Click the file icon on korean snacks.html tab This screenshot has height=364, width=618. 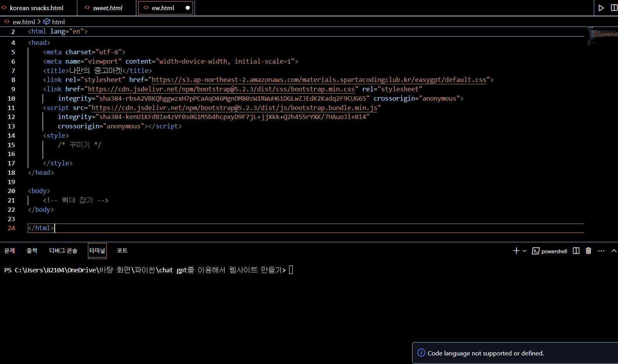[4, 8]
